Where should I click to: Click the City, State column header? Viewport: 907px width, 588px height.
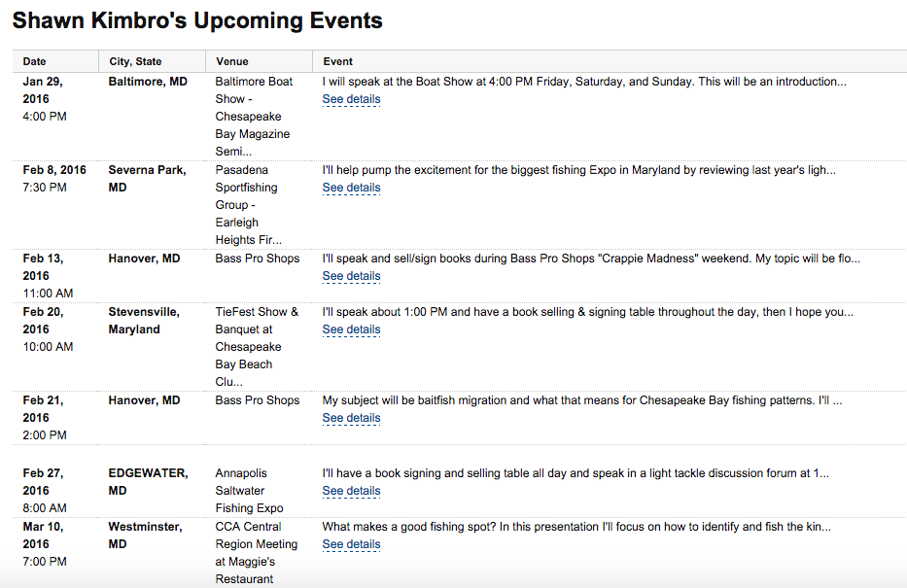click(135, 61)
